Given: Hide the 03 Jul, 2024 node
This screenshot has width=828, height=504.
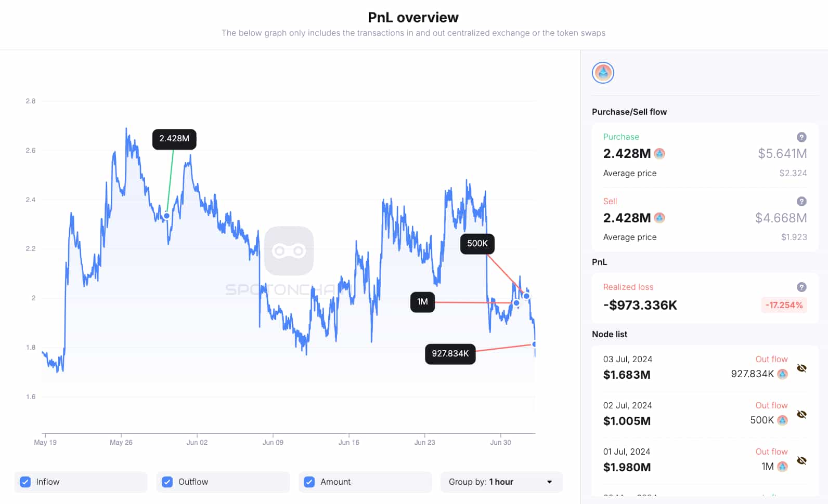Looking at the screenshot, I should [801, 368].
